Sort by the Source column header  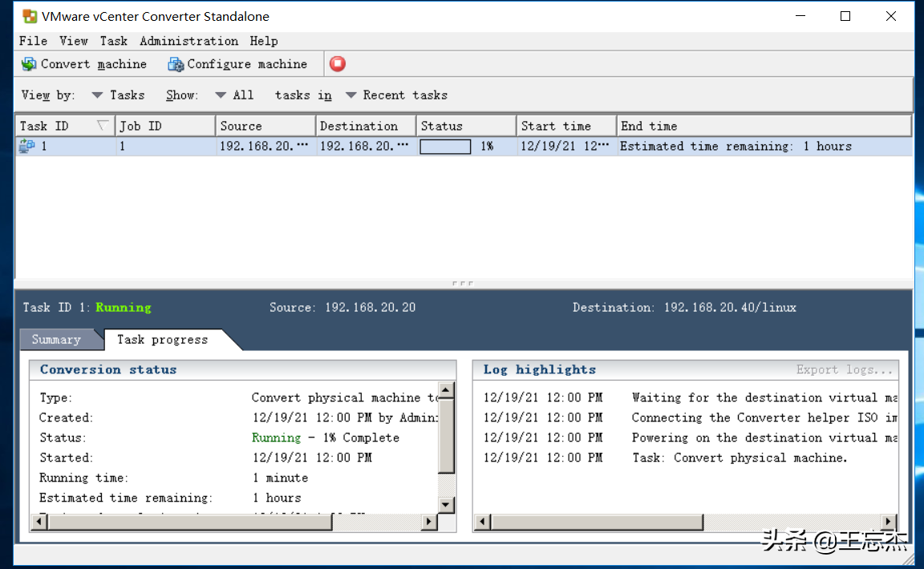[265, 126]
